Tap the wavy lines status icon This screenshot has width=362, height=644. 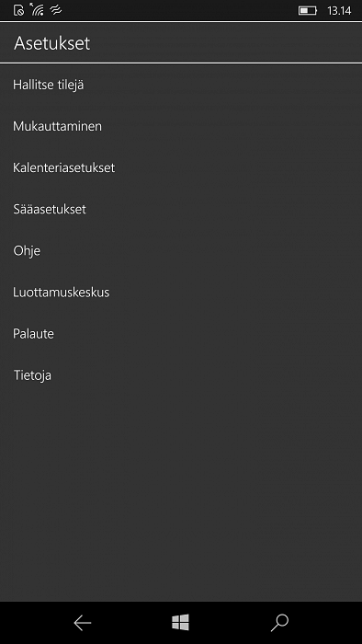click(56, 10)
